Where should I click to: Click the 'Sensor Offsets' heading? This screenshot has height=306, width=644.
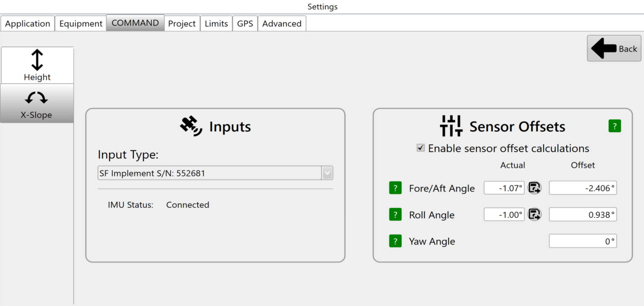click(x=517, y=127)
